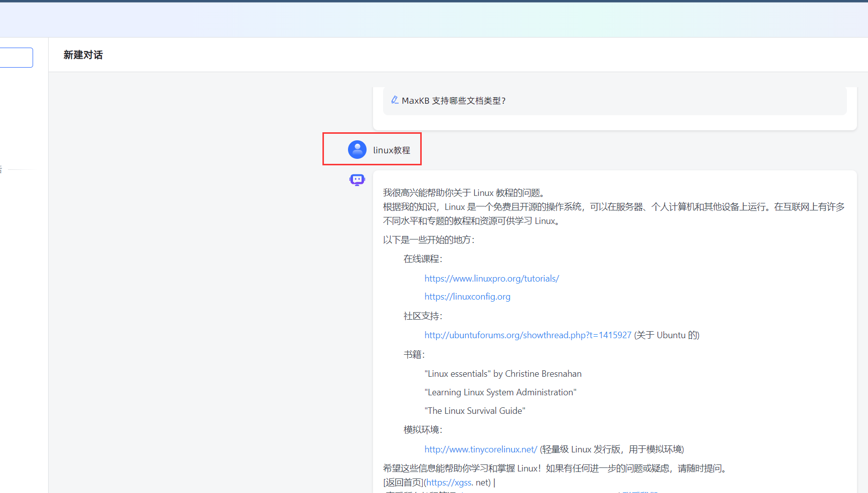Select suggested question MaxKB 支持哪些文档类型？
The image size is (868, 493).
[x=615, y=101]
